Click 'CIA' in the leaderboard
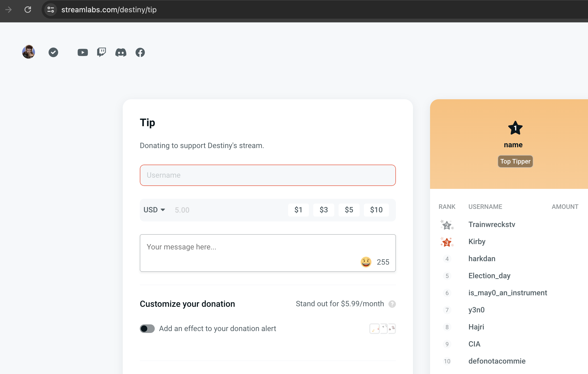588x374 pixels. coord(475,344)
